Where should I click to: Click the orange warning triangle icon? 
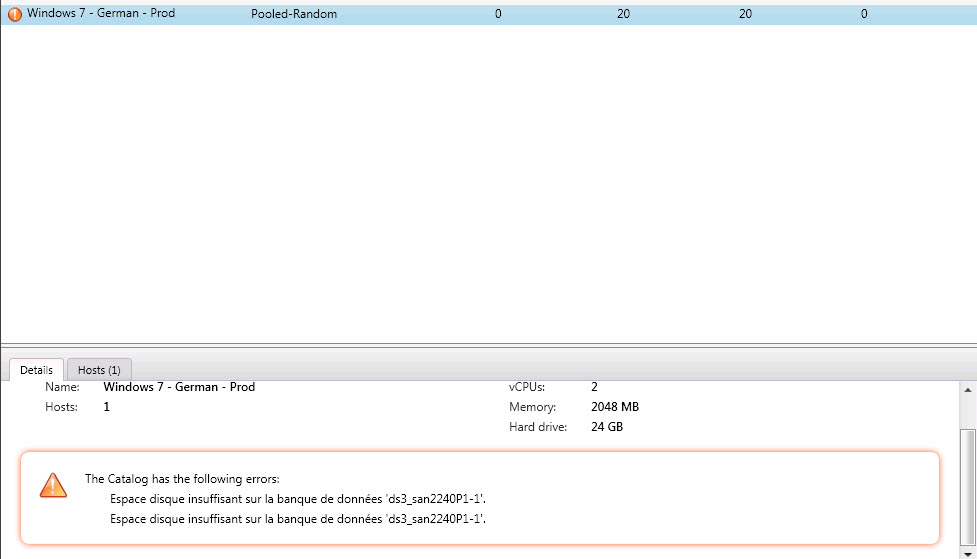coord(53,486)
